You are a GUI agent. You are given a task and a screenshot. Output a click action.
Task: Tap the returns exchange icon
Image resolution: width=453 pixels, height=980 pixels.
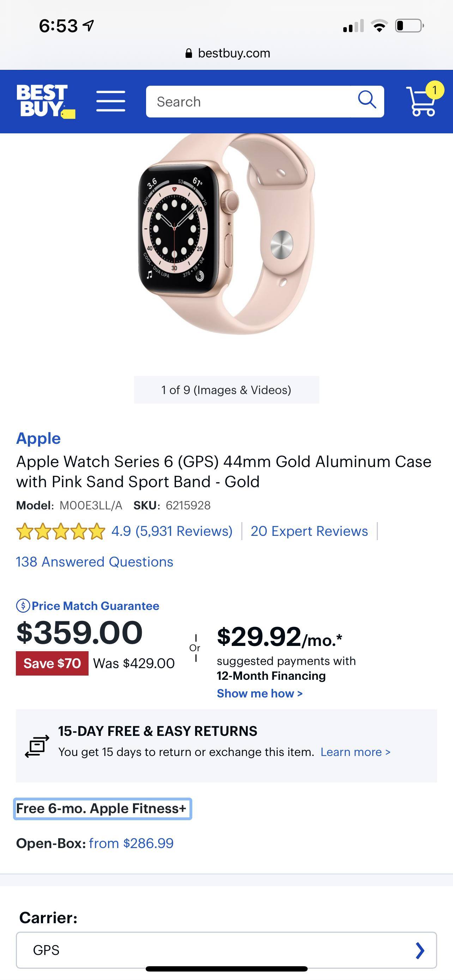point(37,746)
